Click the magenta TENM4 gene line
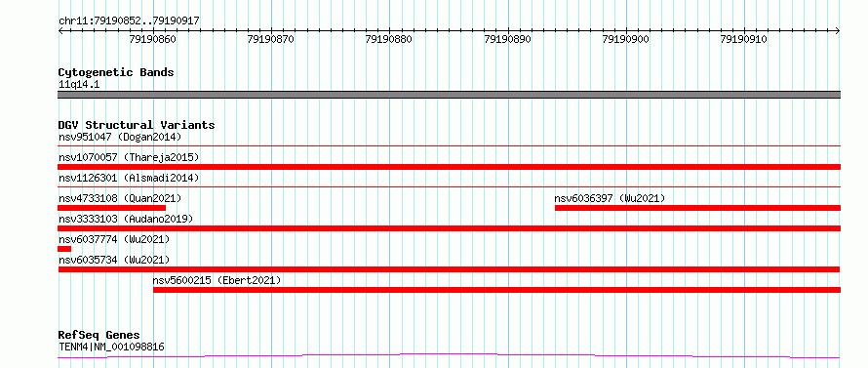 pos(449,356)
